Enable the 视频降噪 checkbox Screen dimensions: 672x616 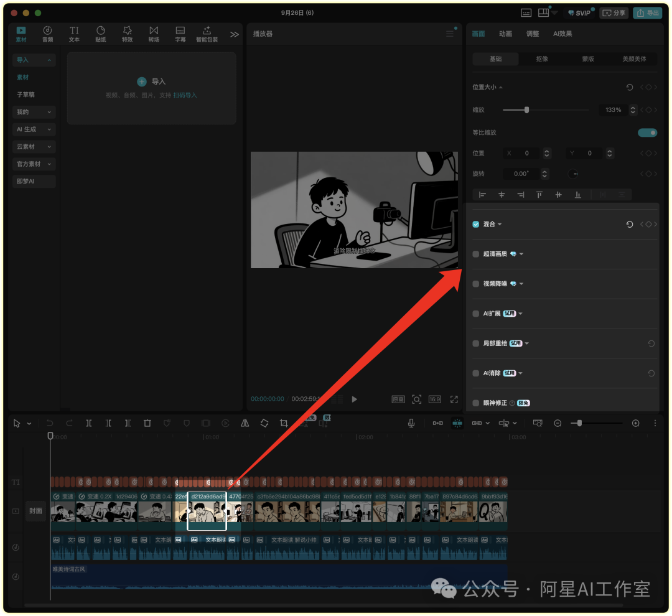pos(476,284)
